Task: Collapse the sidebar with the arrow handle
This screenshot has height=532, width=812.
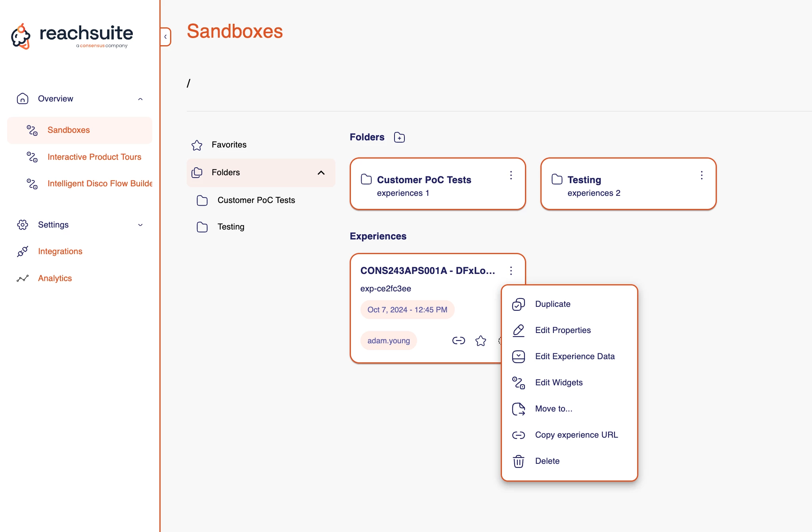Action: (166, 37)
